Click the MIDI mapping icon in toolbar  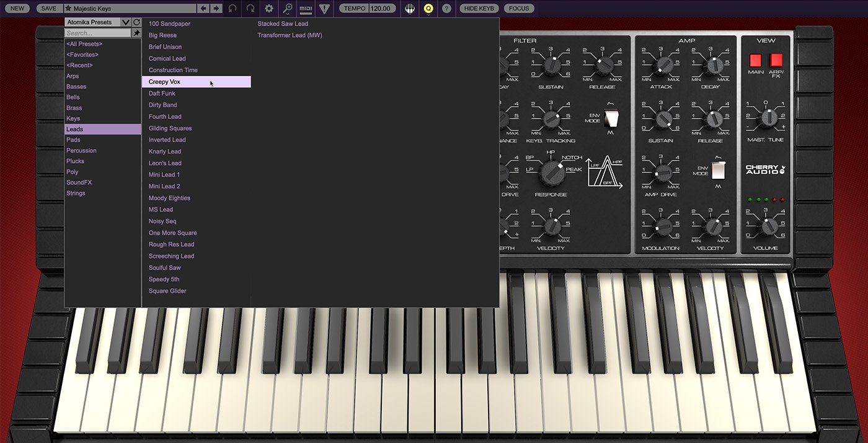pos(305,8)
